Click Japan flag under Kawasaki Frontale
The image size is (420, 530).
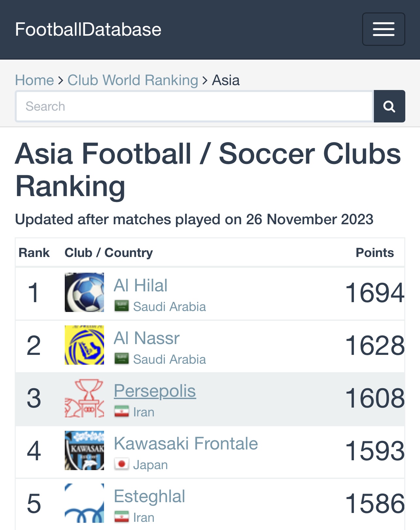pos(121,465)
